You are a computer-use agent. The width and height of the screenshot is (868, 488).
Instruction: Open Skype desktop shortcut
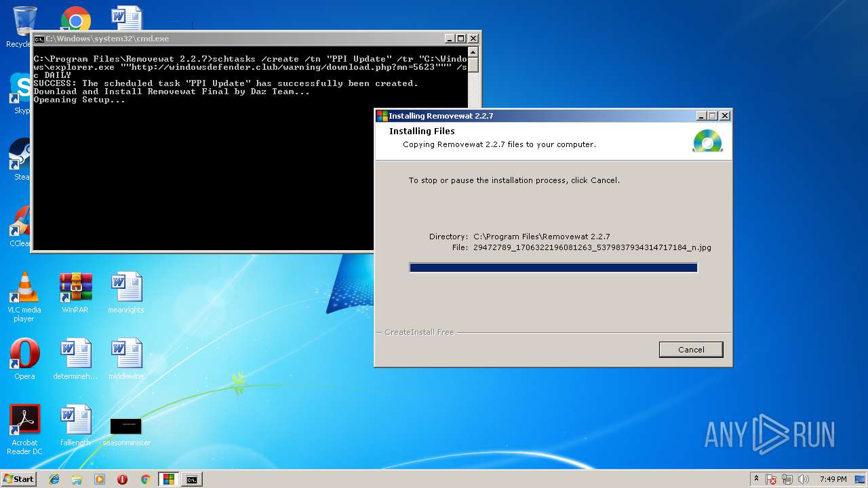(x=20, y=94)
